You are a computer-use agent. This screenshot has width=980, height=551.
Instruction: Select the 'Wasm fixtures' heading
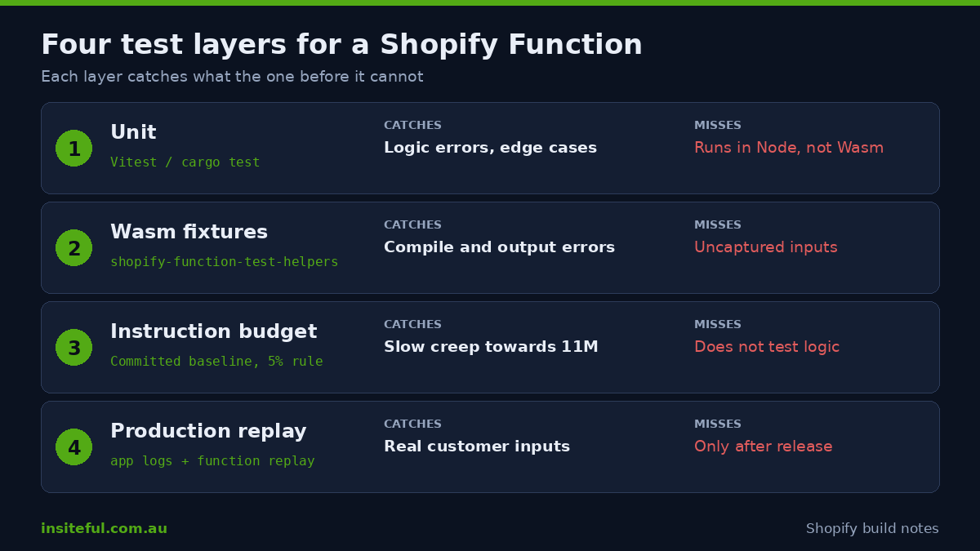click(x=189, y=232)
